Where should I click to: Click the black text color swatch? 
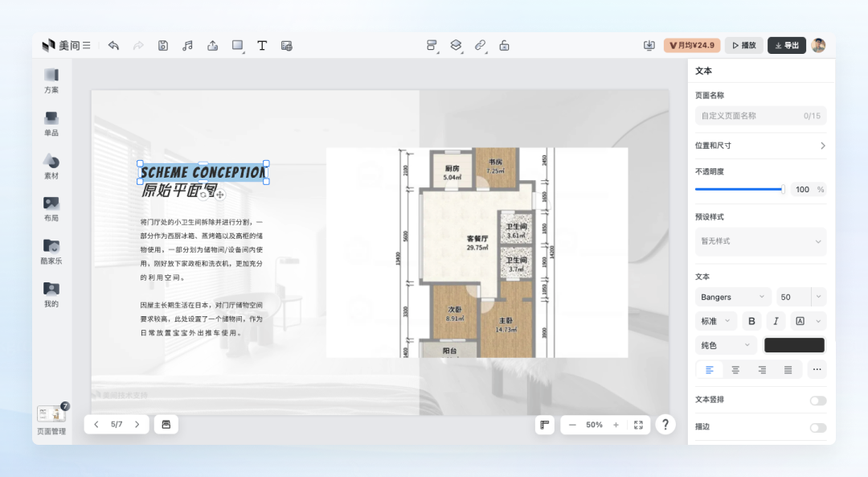pos(794,345)
